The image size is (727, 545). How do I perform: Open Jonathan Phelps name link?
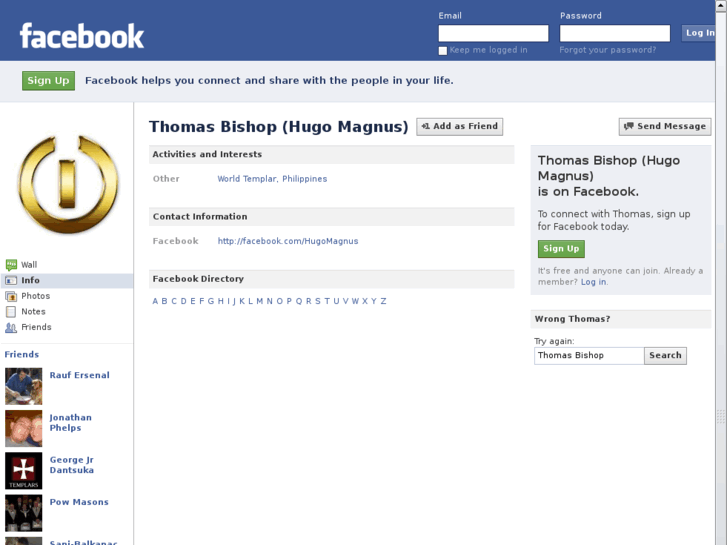(x=70, y=423)
